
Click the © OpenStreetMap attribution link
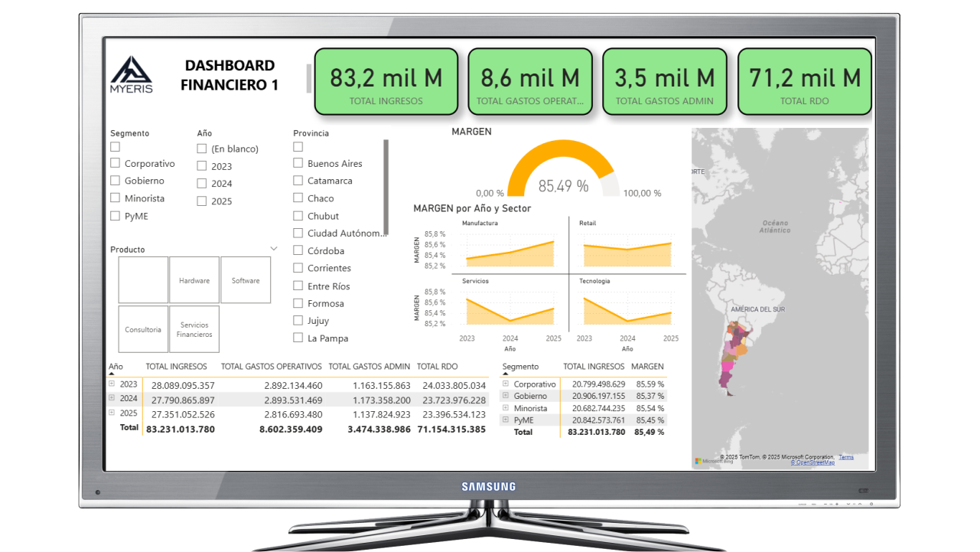tap(812, 462)
